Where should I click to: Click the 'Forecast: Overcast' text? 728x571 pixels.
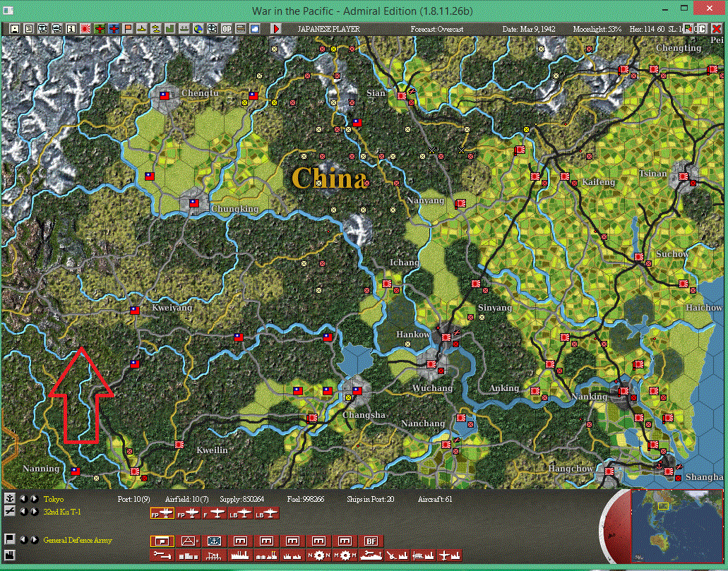tap(437, 29)
